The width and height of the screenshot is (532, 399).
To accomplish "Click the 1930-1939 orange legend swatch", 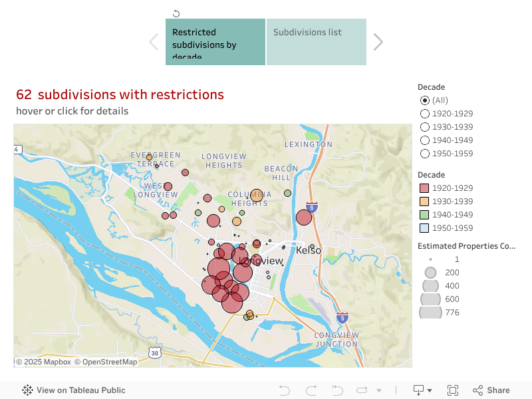I will click(x=424, y=201).
